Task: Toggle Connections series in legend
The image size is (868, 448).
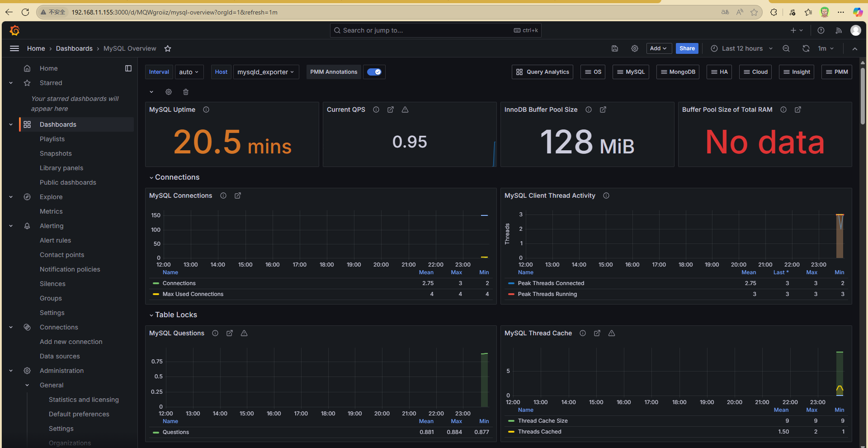Action: click(x=179, y=283)
